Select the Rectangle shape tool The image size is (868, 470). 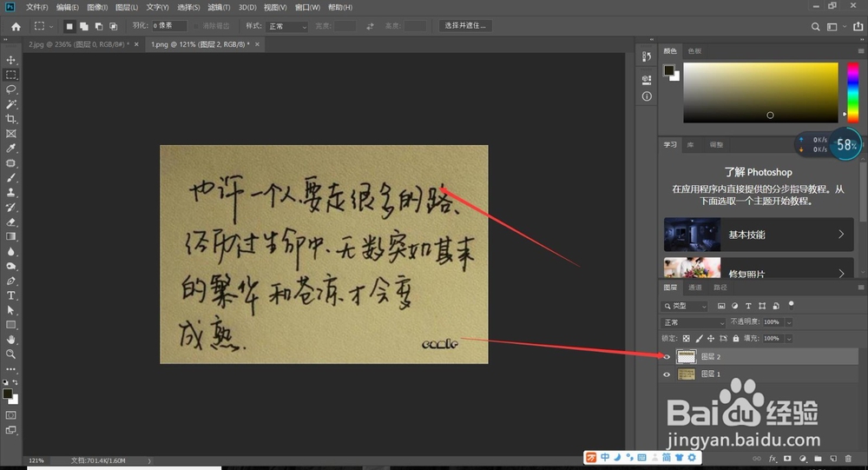coord(11,325)
